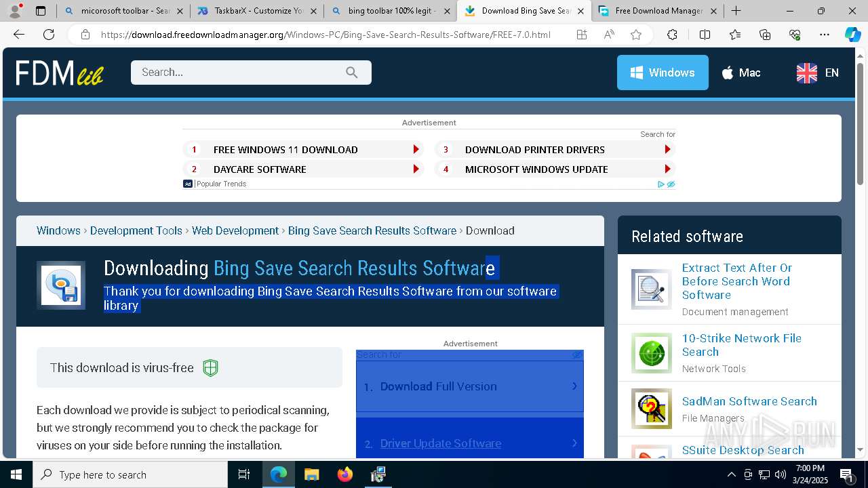Select the Mac platform button
The image size is (868, 488).
741,73
